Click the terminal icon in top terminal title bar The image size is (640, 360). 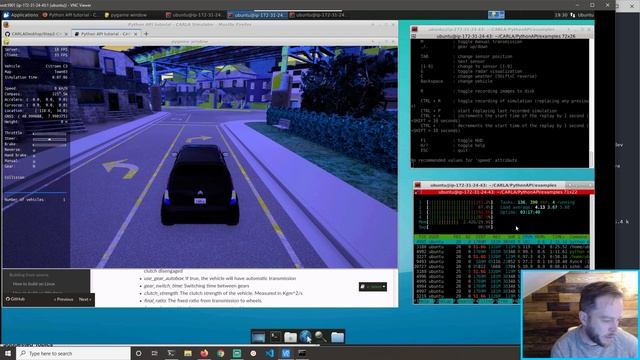click(415, 29)
